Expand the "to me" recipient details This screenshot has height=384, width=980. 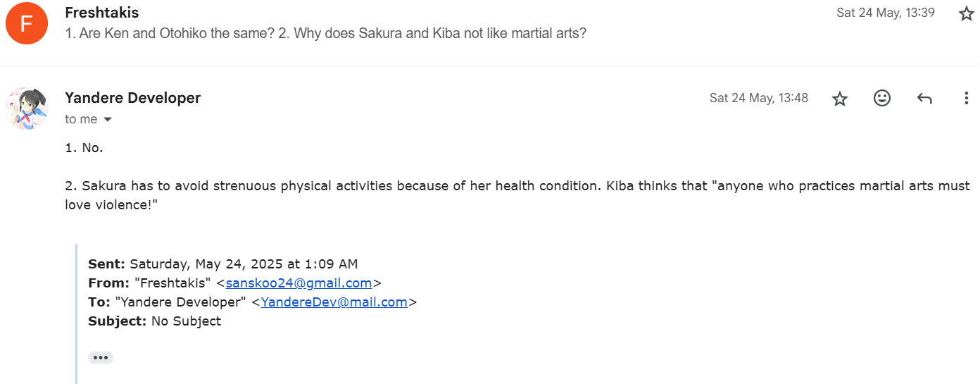[x=108, y=120]
